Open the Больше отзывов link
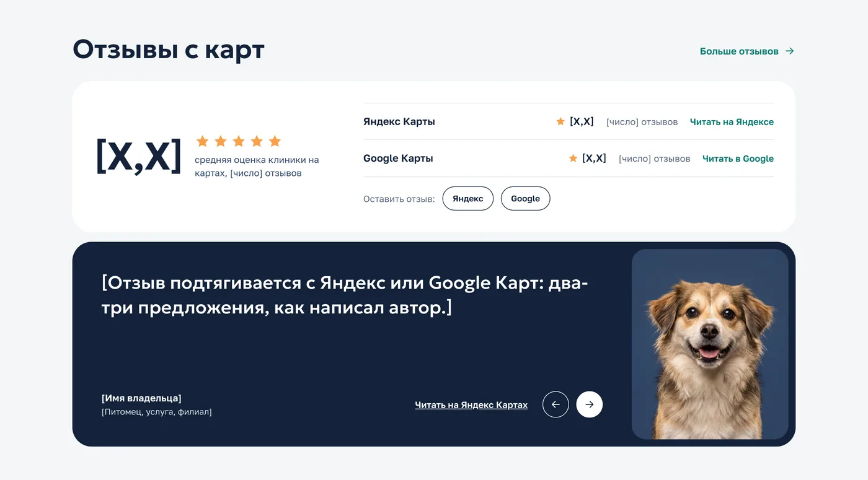The width and height of the screenshot is (868, 480). [747, 51]
